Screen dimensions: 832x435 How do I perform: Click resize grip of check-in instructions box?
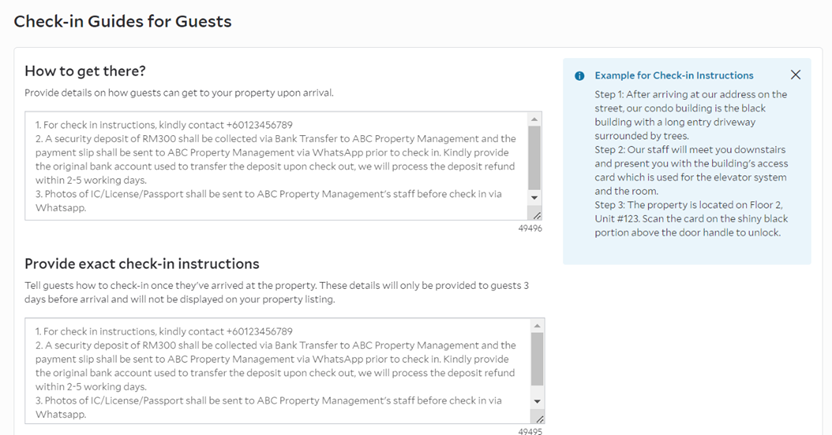point(539,418)
